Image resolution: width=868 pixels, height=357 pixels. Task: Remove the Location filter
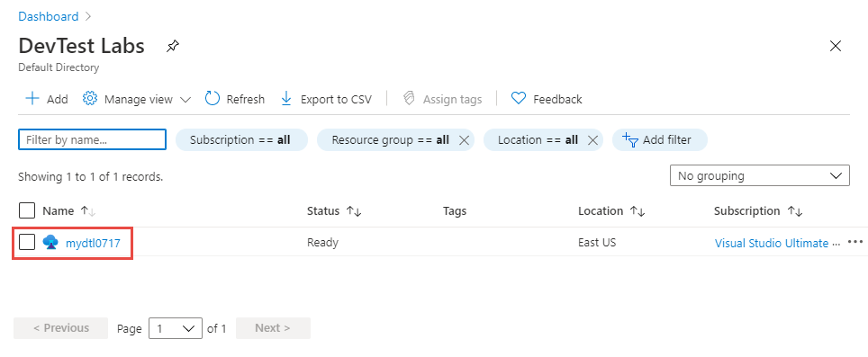pos(592,140)
